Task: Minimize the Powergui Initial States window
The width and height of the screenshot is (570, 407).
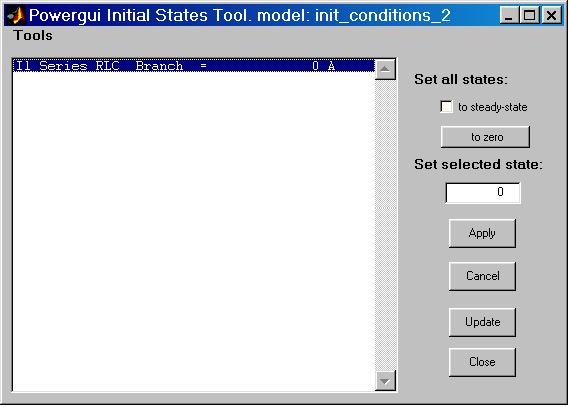Action: tap(509, 16)
